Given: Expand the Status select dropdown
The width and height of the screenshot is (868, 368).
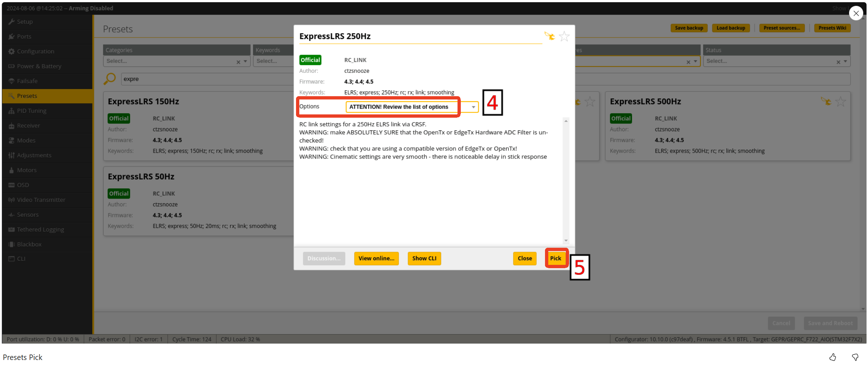Looking at the screenshot, I should (x=845, y=61).
